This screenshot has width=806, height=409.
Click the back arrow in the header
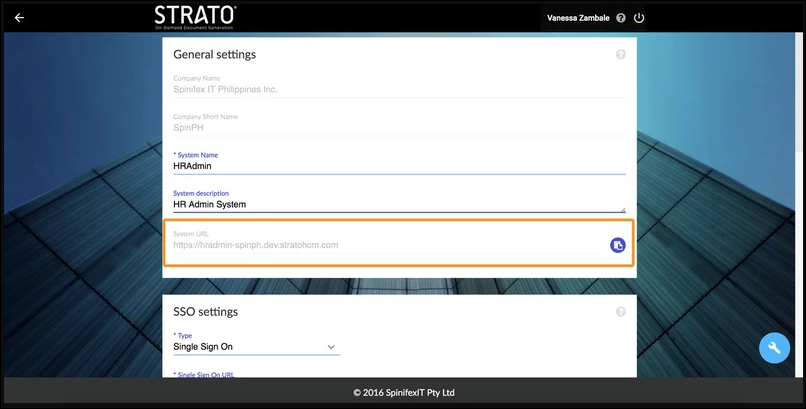click(19, 17)
